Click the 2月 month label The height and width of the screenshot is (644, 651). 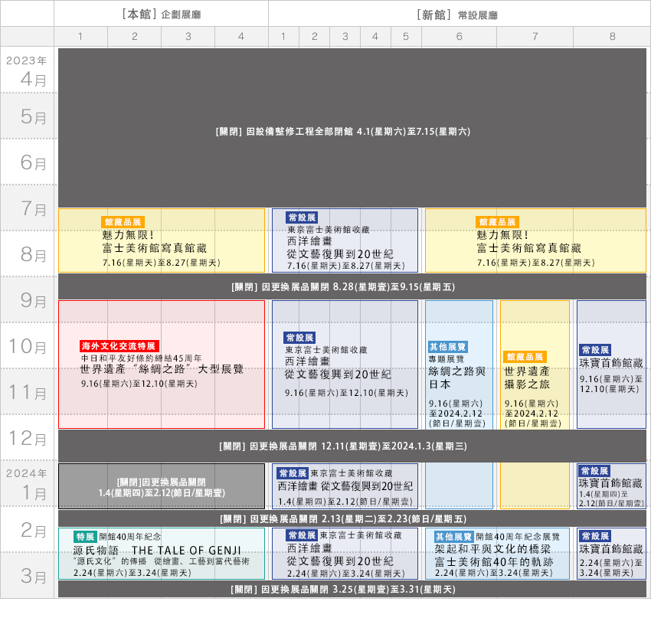(33, 530)
